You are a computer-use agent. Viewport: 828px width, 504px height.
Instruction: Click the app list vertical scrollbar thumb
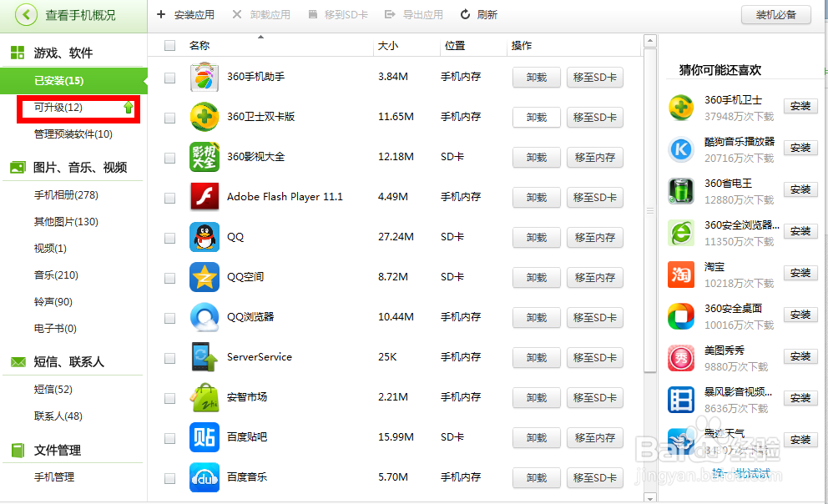(650, 210)
